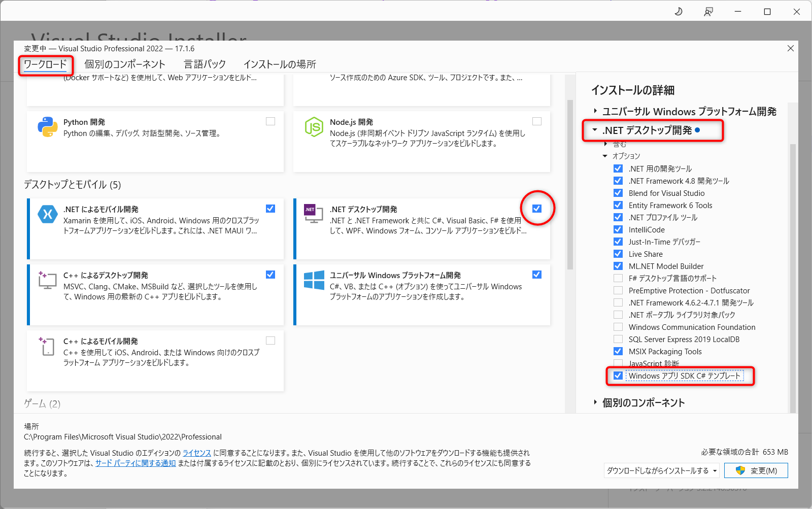Click the 変更(M) modify button
This screenshot has width=812, height=509.
(756, 470)
